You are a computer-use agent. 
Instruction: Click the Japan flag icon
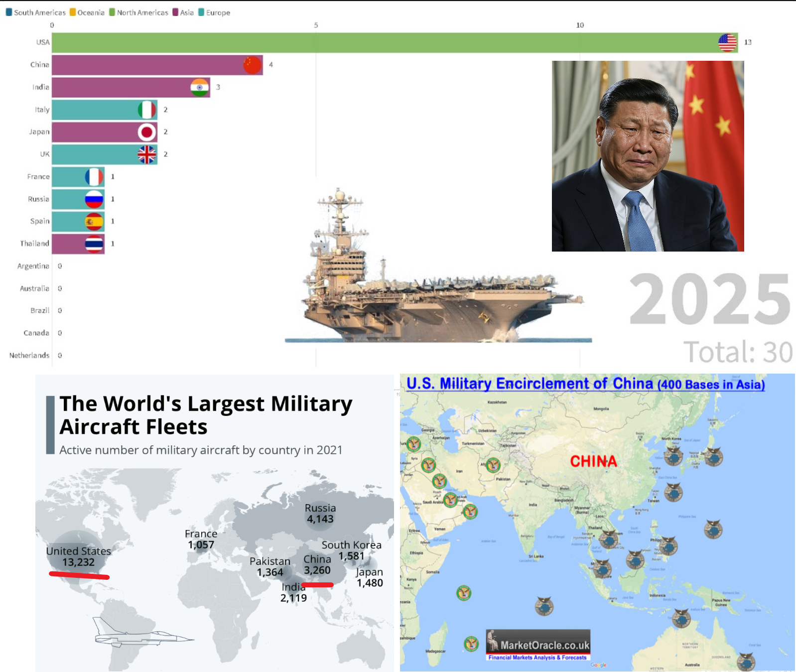147,132
